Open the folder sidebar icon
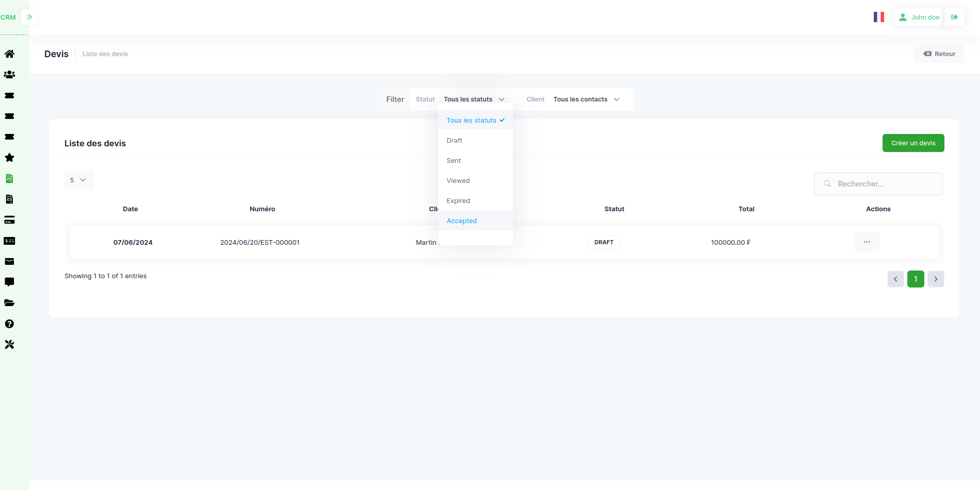The width and height of the screenshot is (980, 490). (9, 303)
